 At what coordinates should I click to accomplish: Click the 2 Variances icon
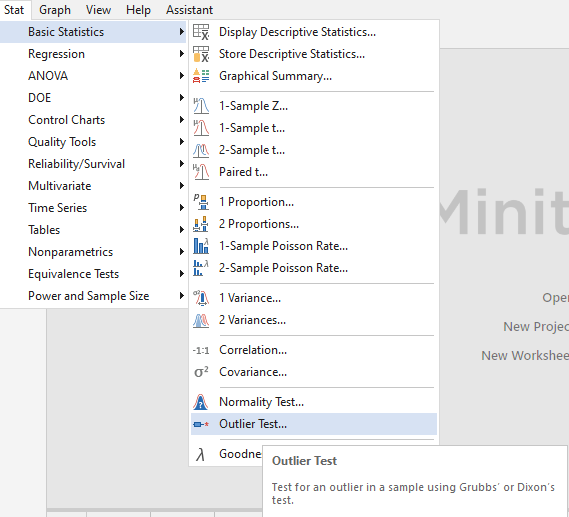pyautogui.click(x=201, y=320)
